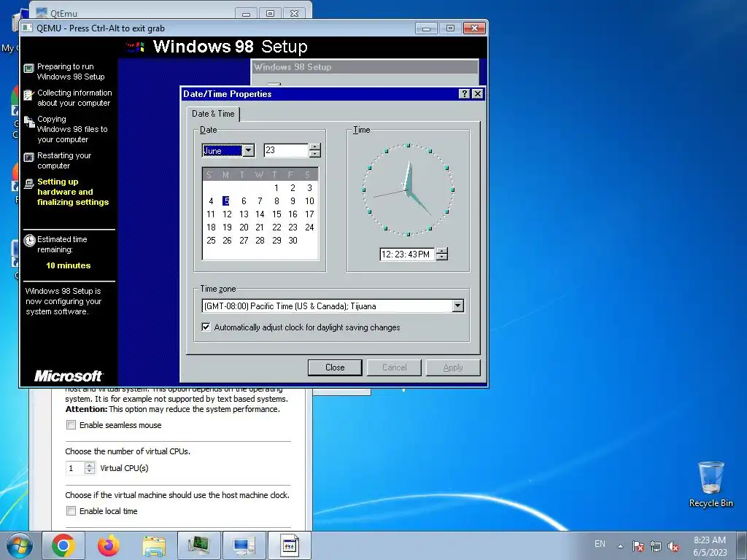747x560 pixels.
Task: Click the Preparing to run Setup icon
Action: pyautogui.click(x=29, y=69)
